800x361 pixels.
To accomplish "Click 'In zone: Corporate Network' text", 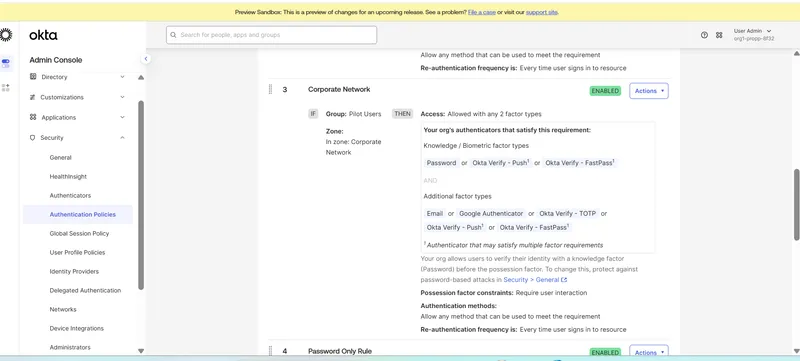I will (354, 147).
